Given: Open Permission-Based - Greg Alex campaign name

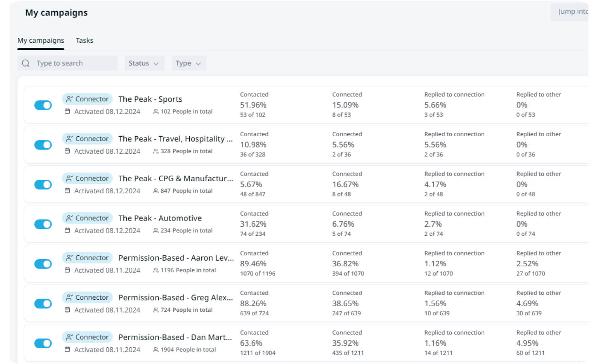Looking at the screenshot, I should [x=175, y=298].
